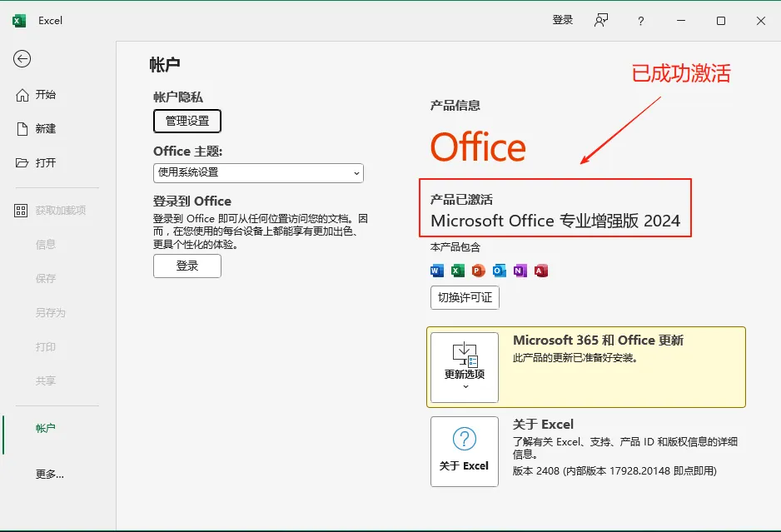The image size is (781, 532).
Task: Click the 登录 button under 登录到 Office
Action: point(187,266)
